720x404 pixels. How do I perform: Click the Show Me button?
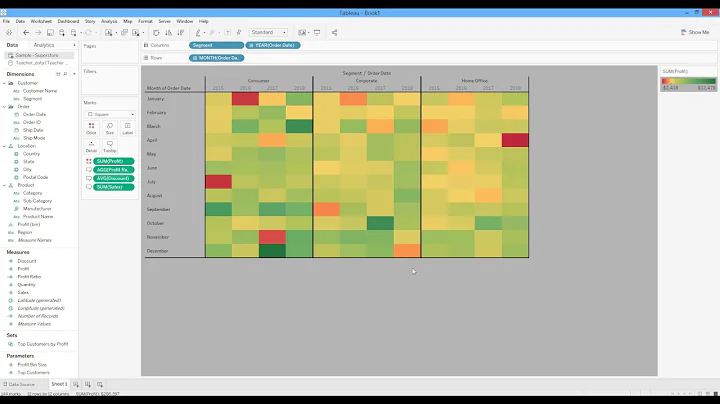tap(695, 33)
